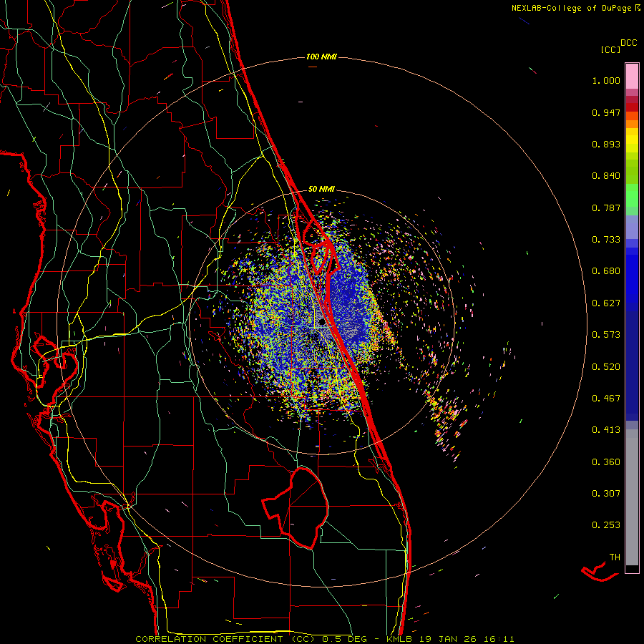The width and height of the screenshot is (644, 644).
Task: Click the bright green band of the color bar
Action: click(x=632, y=195)
